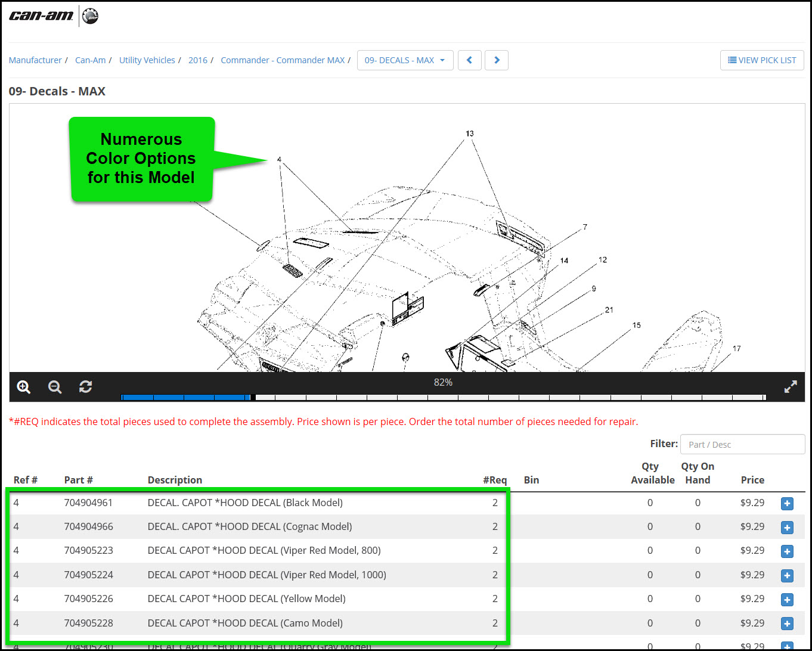Screen dimensions: 812x651
Task: Select part number 704905228
Action: tap(88, 623)
